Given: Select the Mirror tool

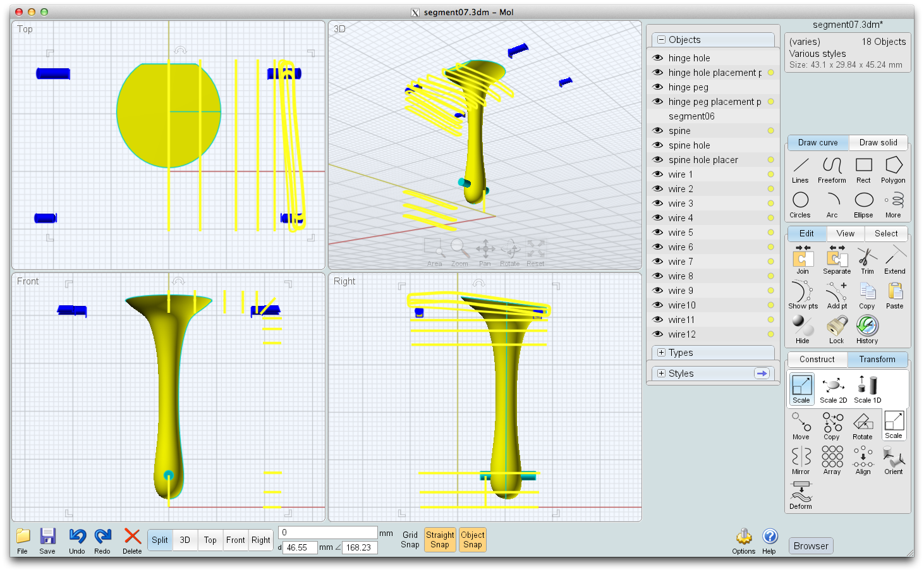Looking at the screenshot, I should click(x=801, y=460).
